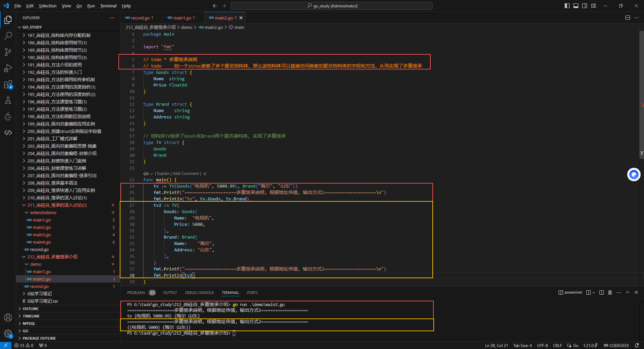644x349 pixels.
Task: Toggle the secondary side bar layout icon
Action: coord(585,6)
